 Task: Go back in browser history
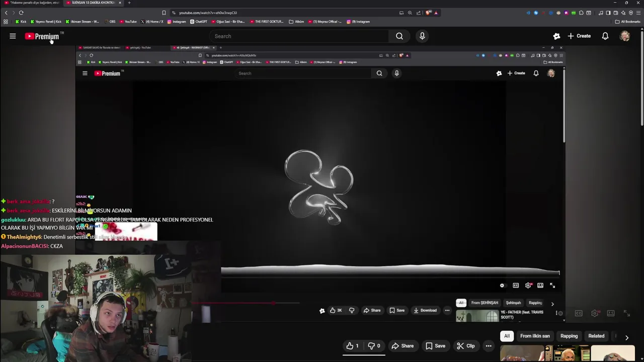pos(6,13)
